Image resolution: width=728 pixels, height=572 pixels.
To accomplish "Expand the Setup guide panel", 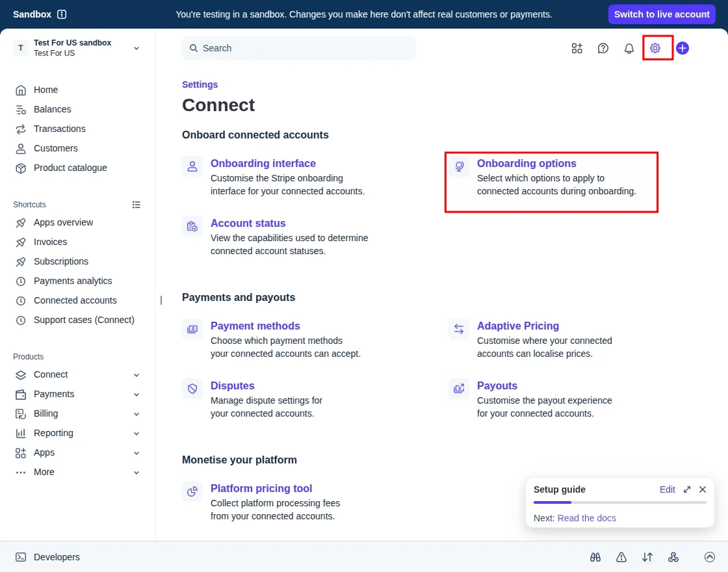I will coord(686,489).
